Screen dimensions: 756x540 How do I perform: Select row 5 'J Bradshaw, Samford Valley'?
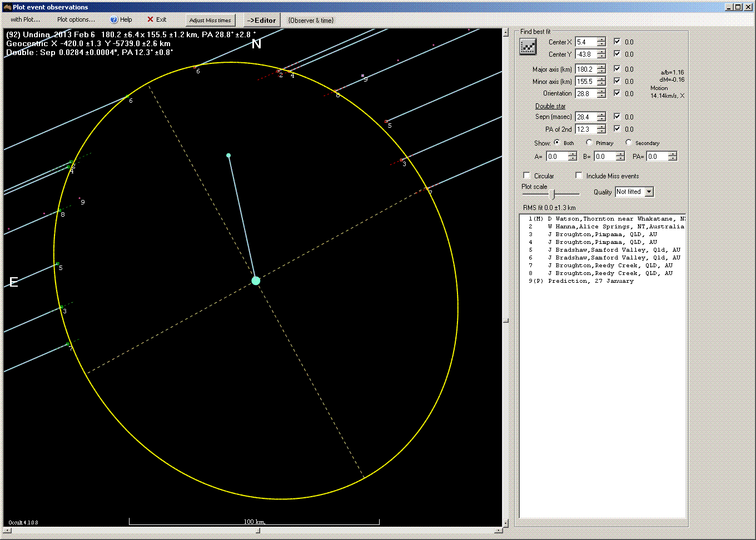[604, 250]
